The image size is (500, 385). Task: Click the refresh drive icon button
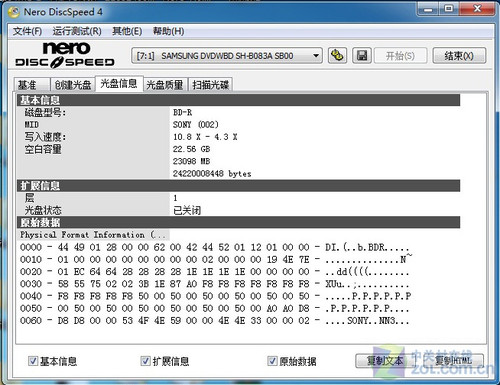coord(337,55)
